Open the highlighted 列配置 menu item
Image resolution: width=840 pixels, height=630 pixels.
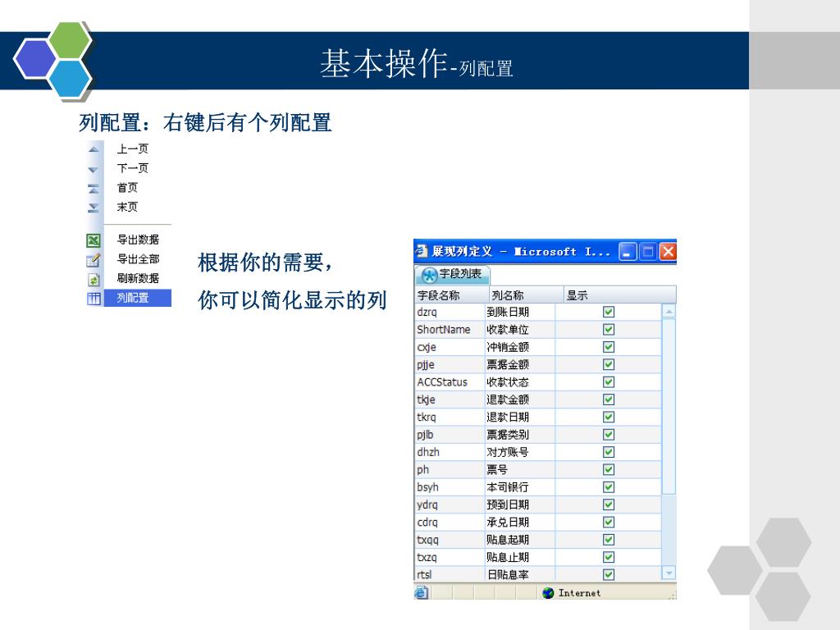137,298
